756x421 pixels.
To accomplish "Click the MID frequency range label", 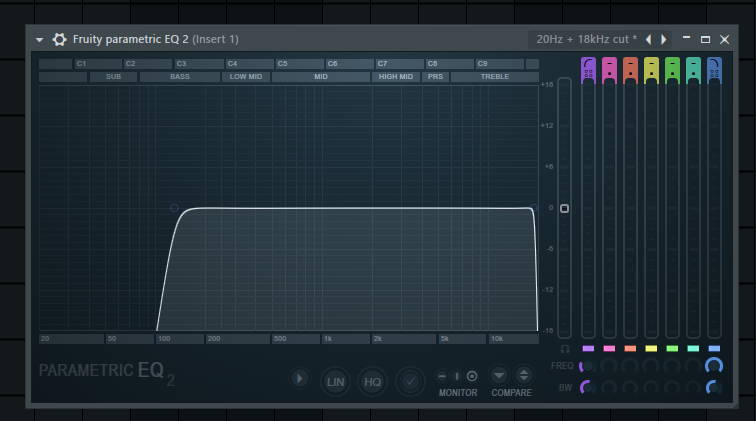I will pos(321,77).
